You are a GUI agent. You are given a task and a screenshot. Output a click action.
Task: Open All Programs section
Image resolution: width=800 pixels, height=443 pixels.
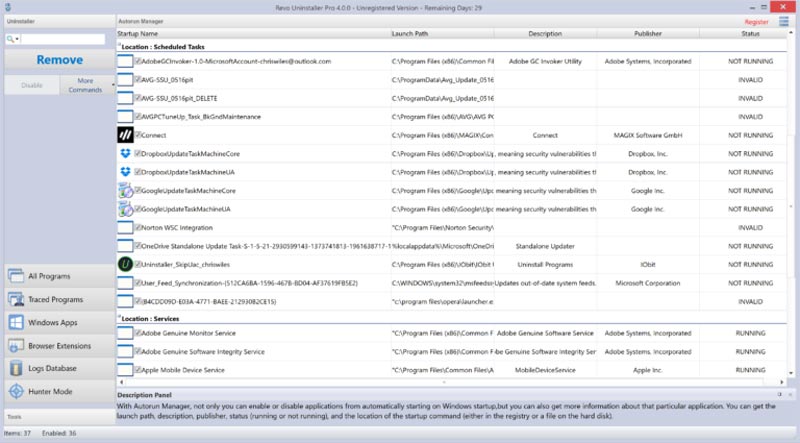point(60,276)
